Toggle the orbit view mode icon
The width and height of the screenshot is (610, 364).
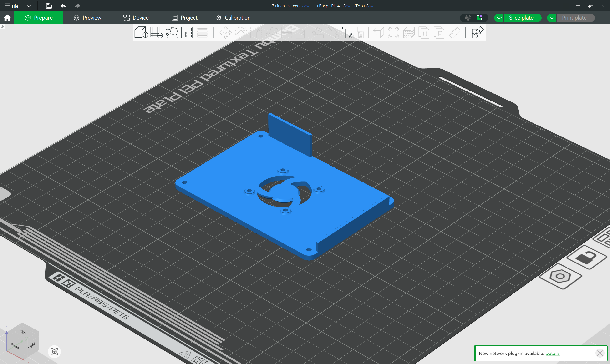pyautogui.click(x=468, y=18)
